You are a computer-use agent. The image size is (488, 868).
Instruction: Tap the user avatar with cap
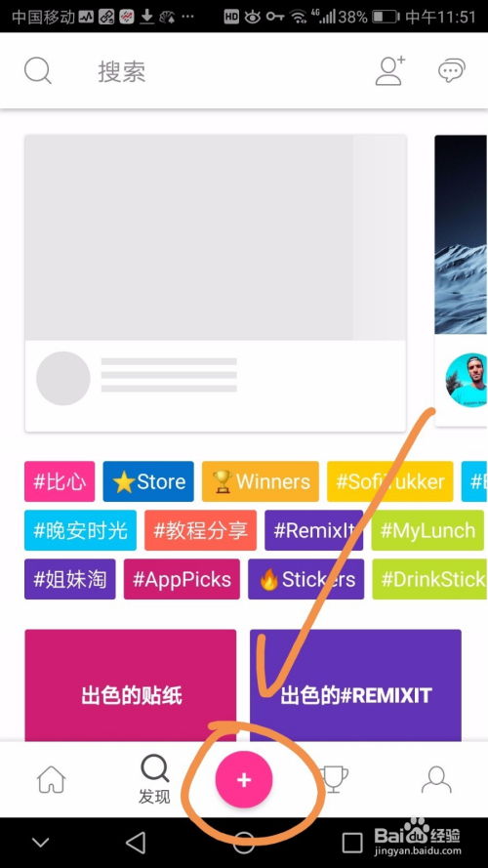pos(467,380)
